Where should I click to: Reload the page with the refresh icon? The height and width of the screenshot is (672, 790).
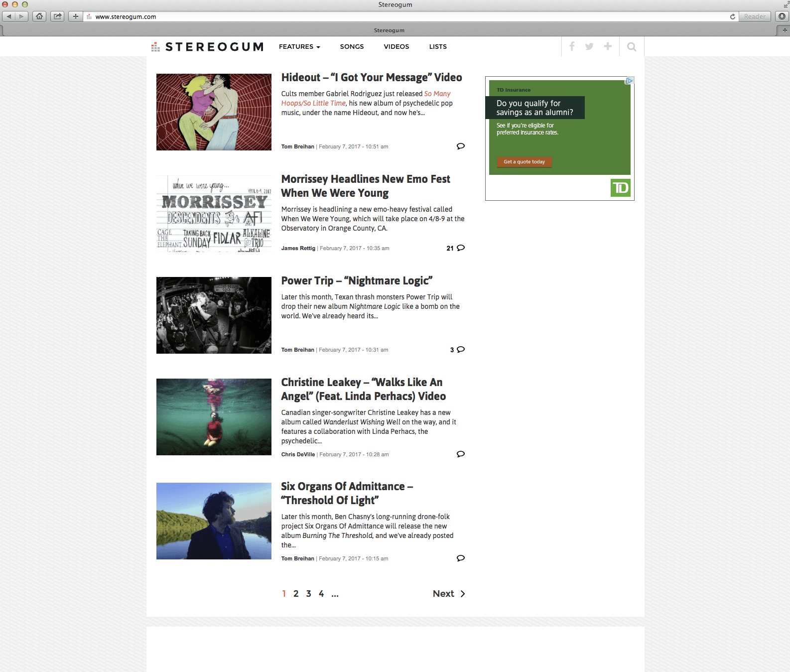pyautogui.click(x=733, y=16)
